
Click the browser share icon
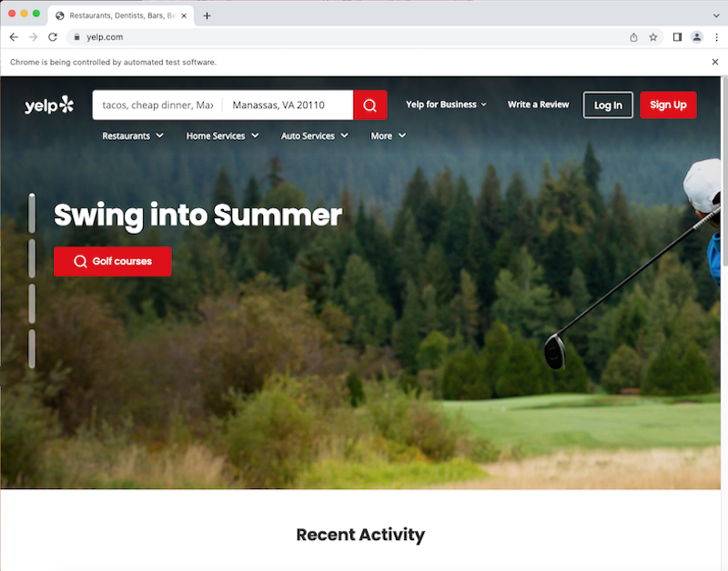[633, 37]
